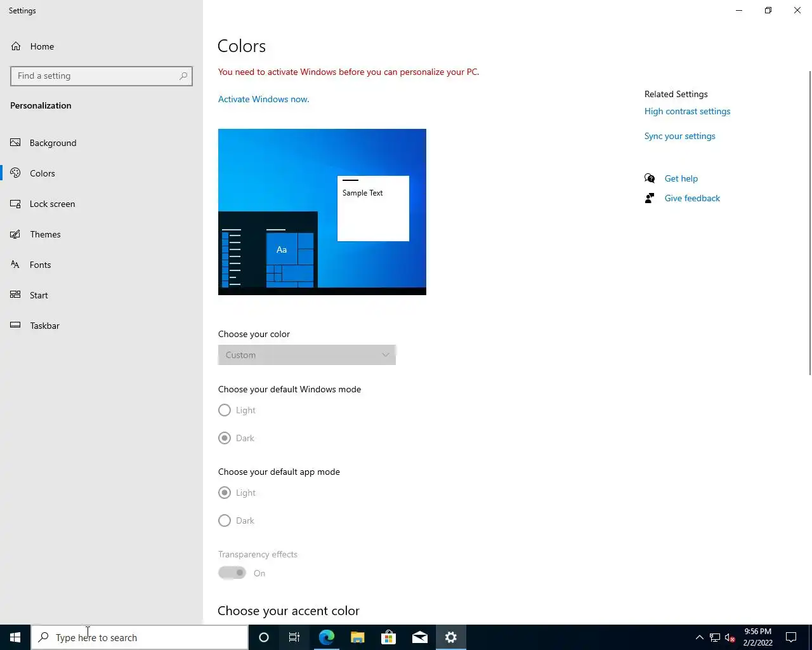Viewport: 812px width, 650px height.
Task: Open the Themes settings page
Action: point(101,234)
